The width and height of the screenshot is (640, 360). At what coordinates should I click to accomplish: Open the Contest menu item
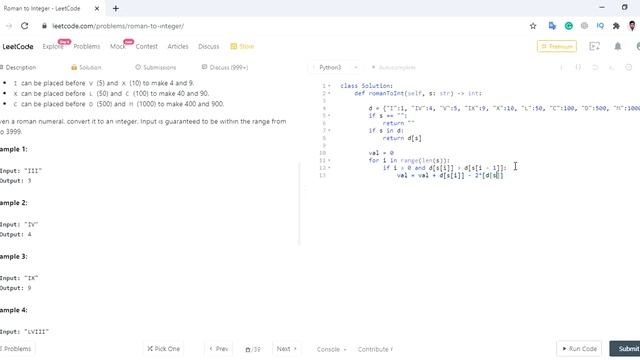[147, 47]
